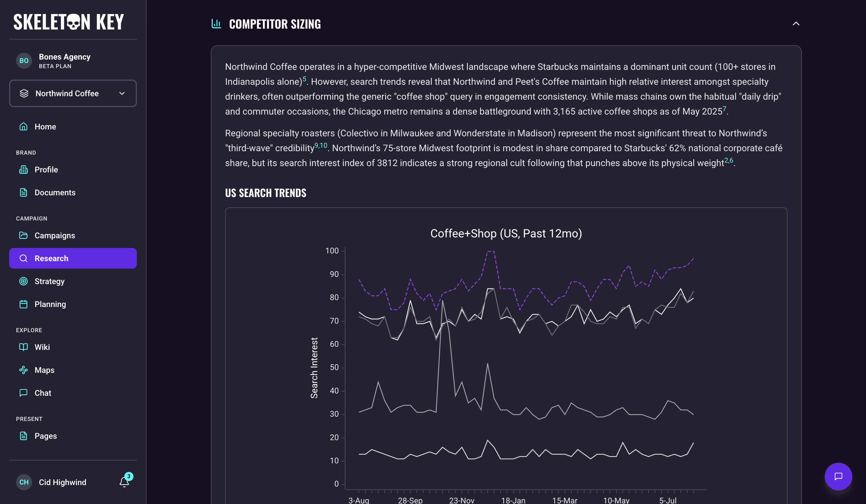Click the CH user avatar
Image resolution: width=866 pixels, height=504 pixels.
tap(24, 482)
